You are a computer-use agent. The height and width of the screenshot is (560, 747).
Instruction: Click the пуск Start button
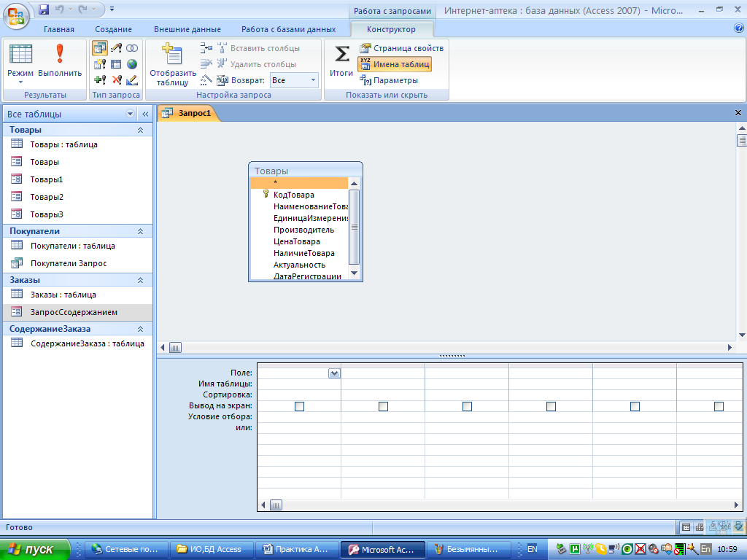pyautogui.click(x=34, y=549)
